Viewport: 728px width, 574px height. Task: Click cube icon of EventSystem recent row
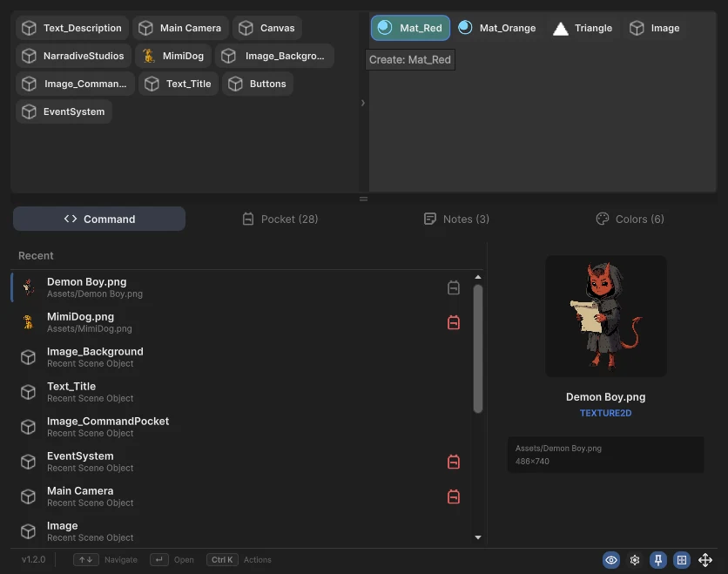pos(29,462)
